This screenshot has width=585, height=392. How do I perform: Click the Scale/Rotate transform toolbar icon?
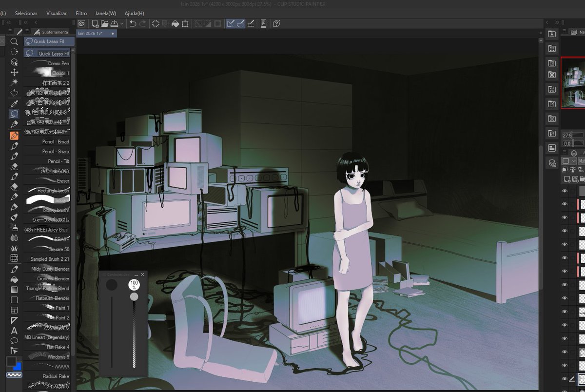tap(185, 23)
